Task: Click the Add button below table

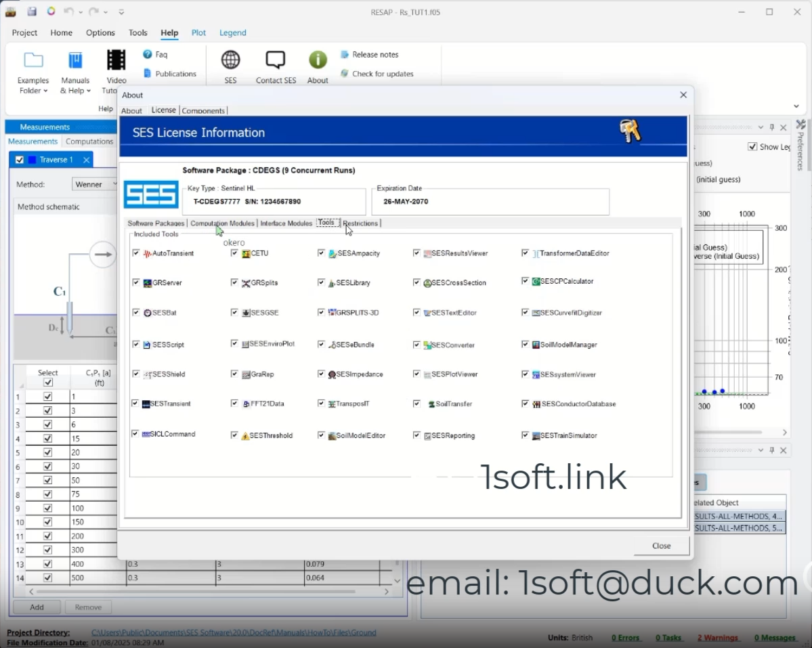Action: [x=37, y=607]
